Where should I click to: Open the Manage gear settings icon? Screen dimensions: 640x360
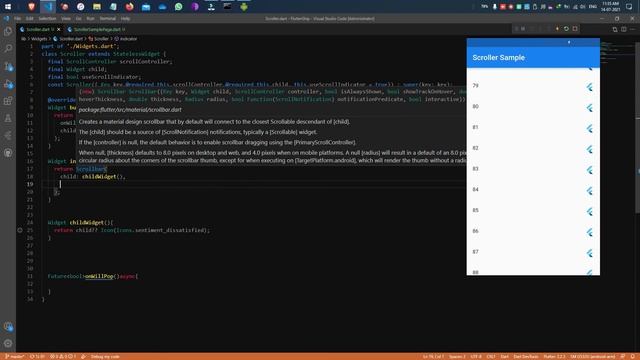[8, 343]
